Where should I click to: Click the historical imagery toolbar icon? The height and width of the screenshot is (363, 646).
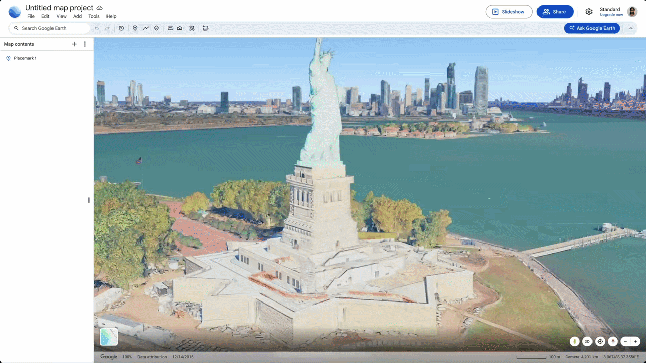point(121,28)
